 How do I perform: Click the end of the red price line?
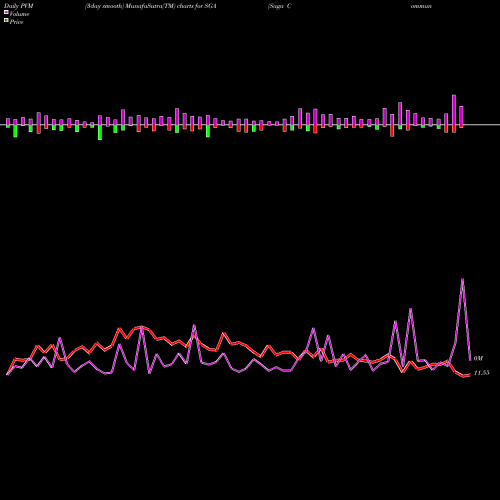[469, 375]
